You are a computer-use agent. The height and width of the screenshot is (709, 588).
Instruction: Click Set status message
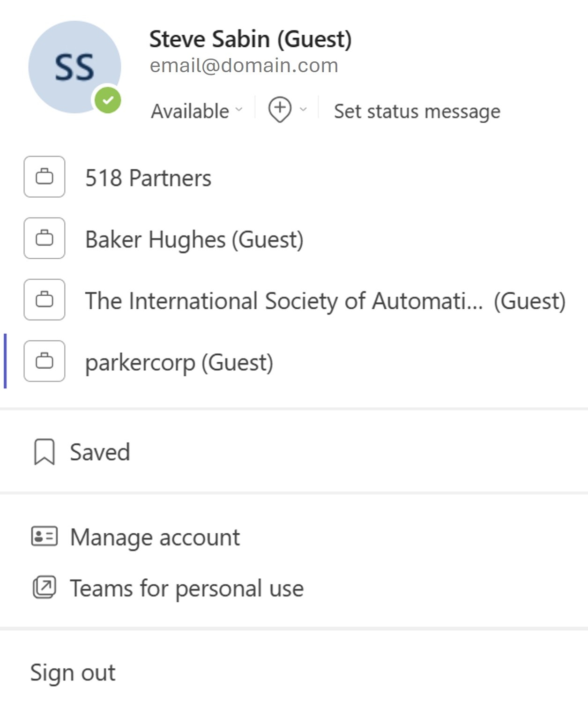coord(417,112)
